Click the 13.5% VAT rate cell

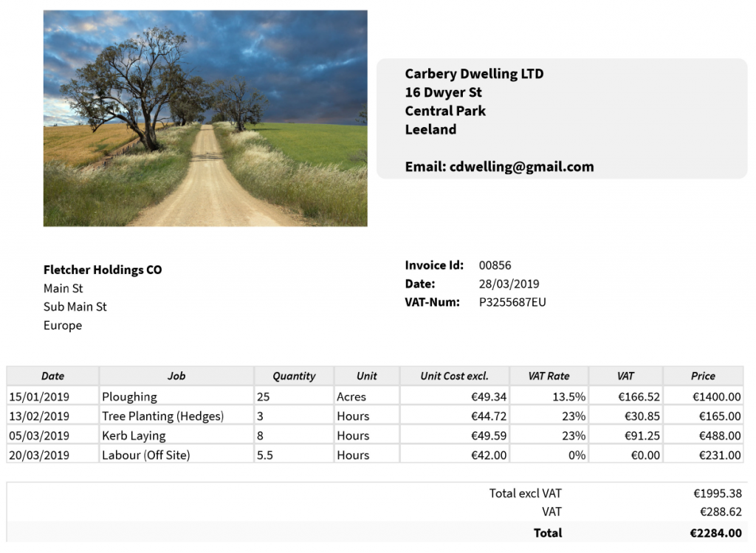point(549,396)
